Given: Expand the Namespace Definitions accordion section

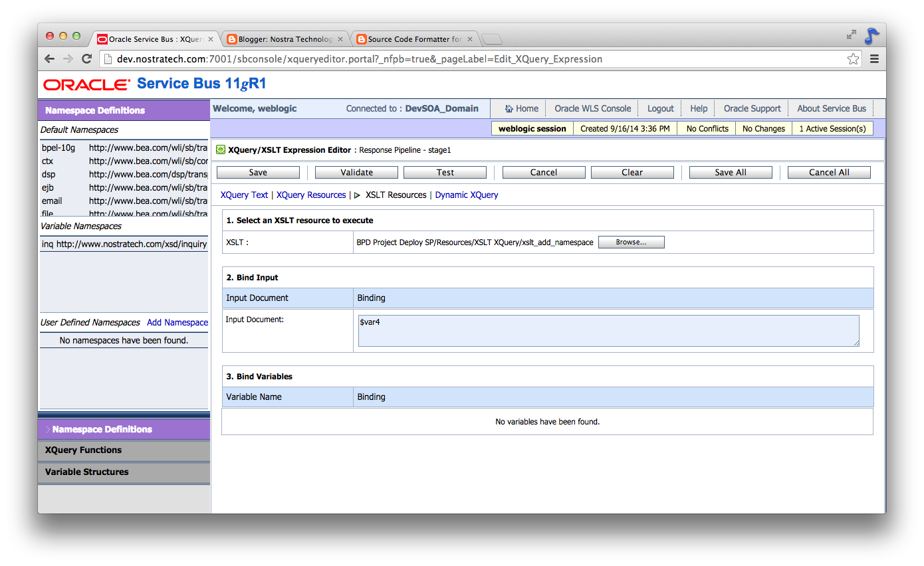Looking at the screenshot, I should [124, 429].
